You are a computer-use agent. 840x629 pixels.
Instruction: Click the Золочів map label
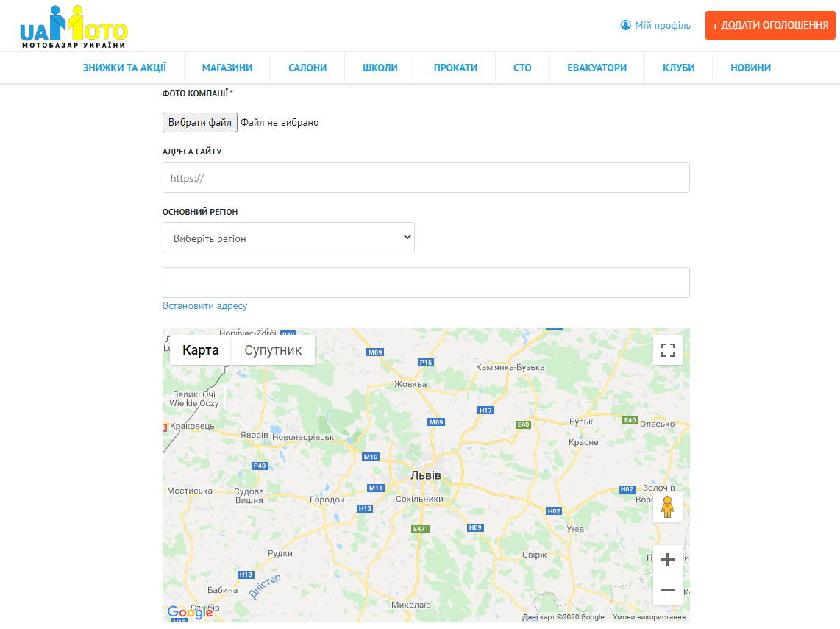tap(659, 488)
